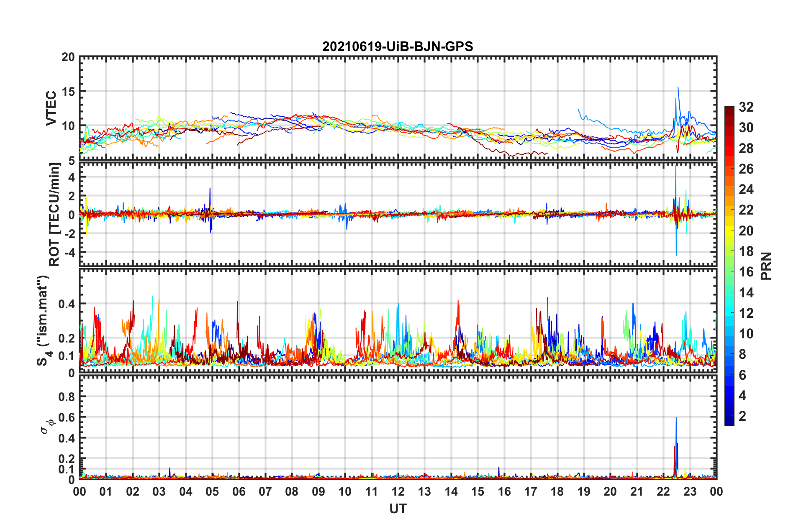Click the S4 ("ism.mat") axis label

44,321
